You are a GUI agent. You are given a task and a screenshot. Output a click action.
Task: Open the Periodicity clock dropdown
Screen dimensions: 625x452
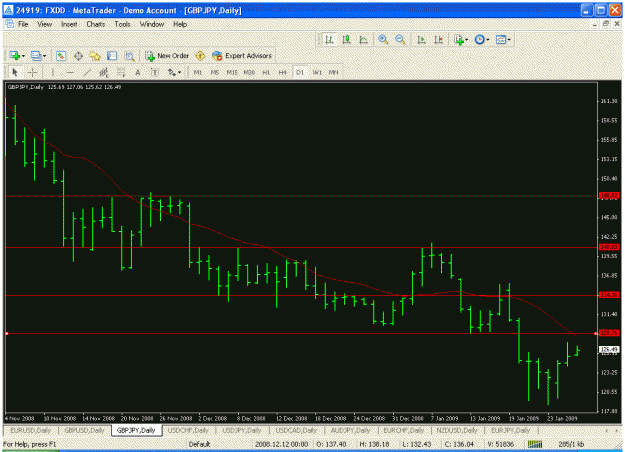coord(482,39)
